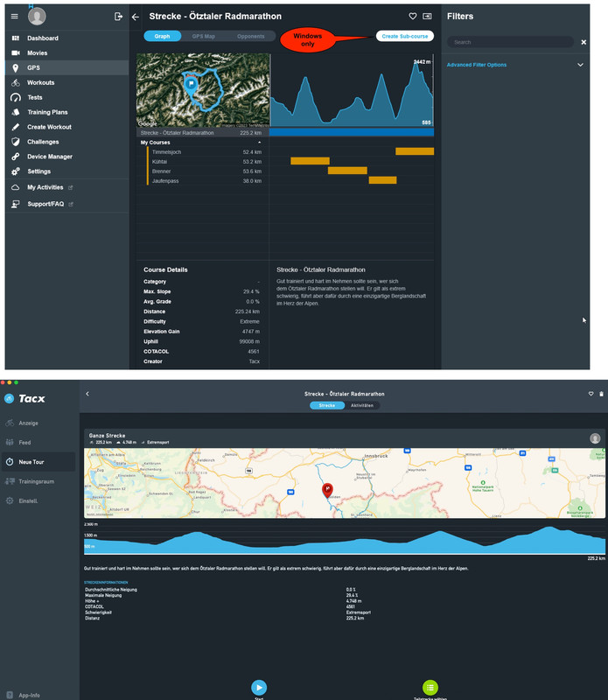Go back using the arrow next to the upper course title
This screenshot has width=608, height=700.
coord(136,17)
